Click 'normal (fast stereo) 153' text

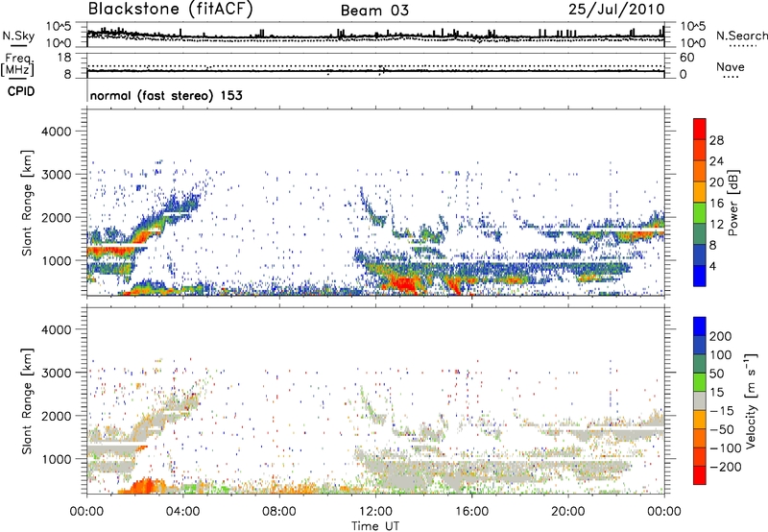click(x=166, y=96)
